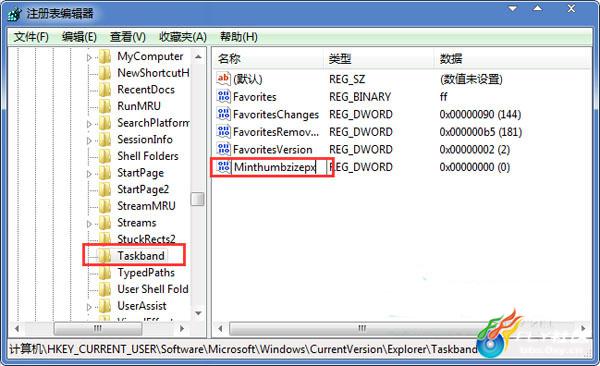Click the (默认) string value icon

click(x=223, y=79)
